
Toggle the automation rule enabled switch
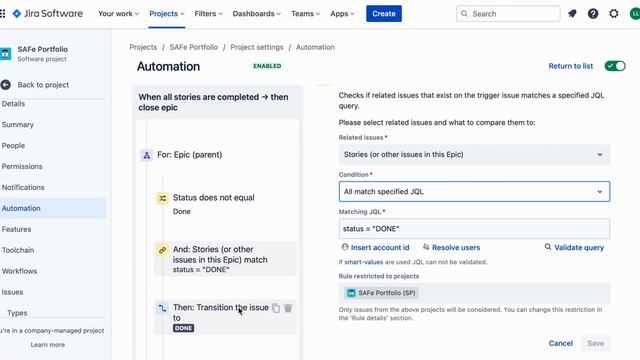click(x=615, y=66)
